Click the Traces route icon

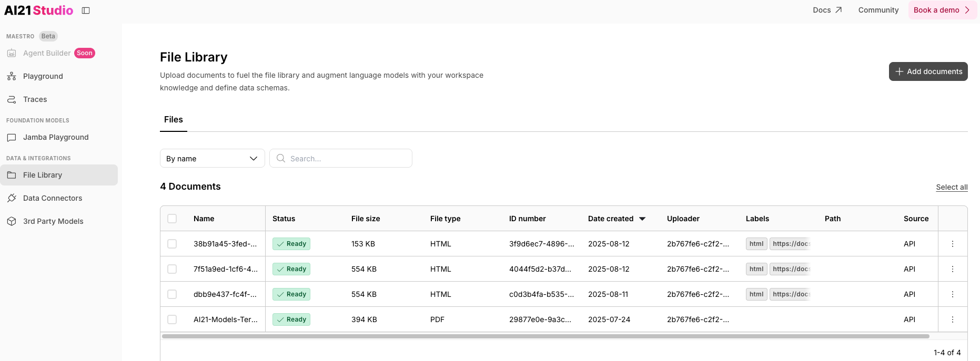tap(12, 99)
